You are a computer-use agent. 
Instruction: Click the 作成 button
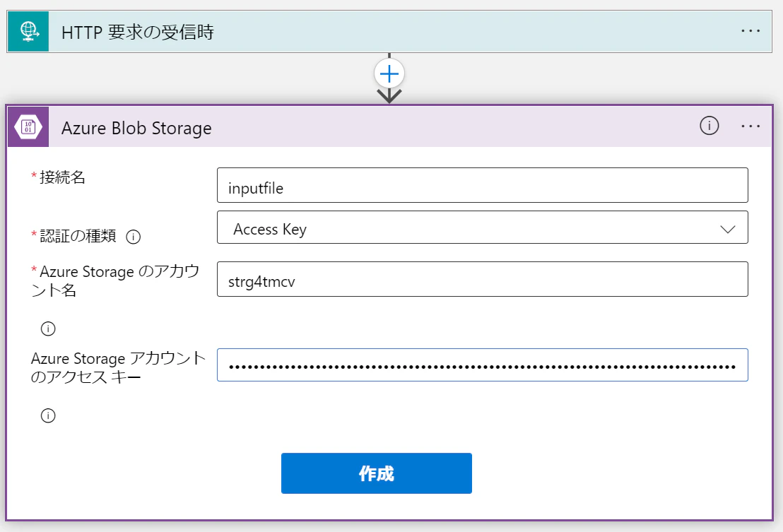pos(377,473)
